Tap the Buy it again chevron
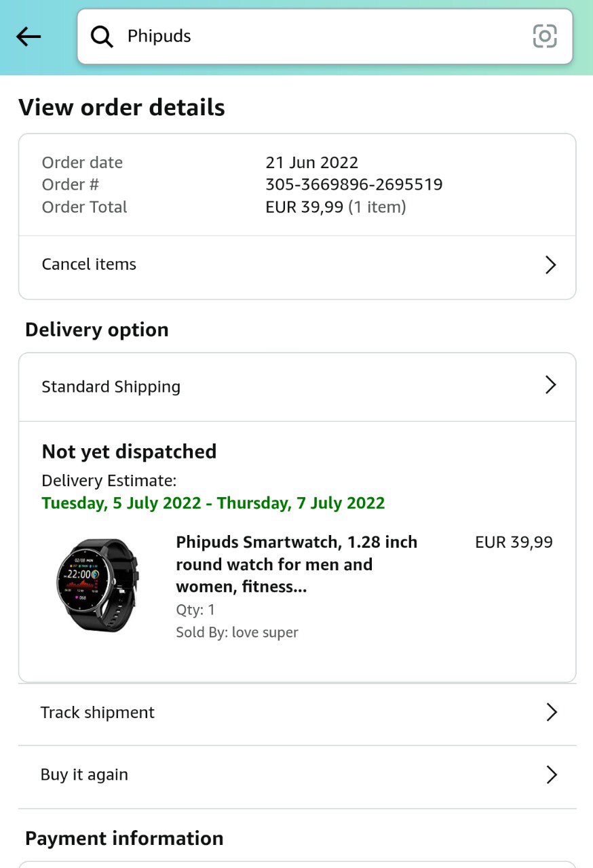 click(551, 775)
